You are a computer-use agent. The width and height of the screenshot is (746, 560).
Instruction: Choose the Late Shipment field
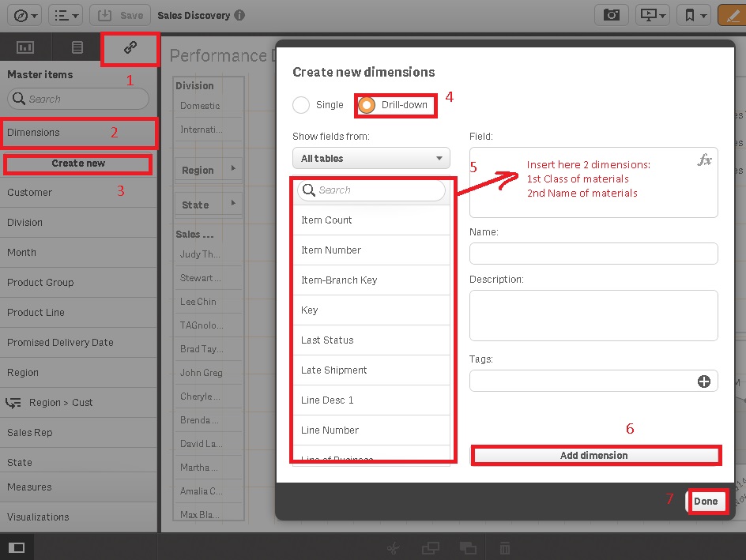(371, 370)
